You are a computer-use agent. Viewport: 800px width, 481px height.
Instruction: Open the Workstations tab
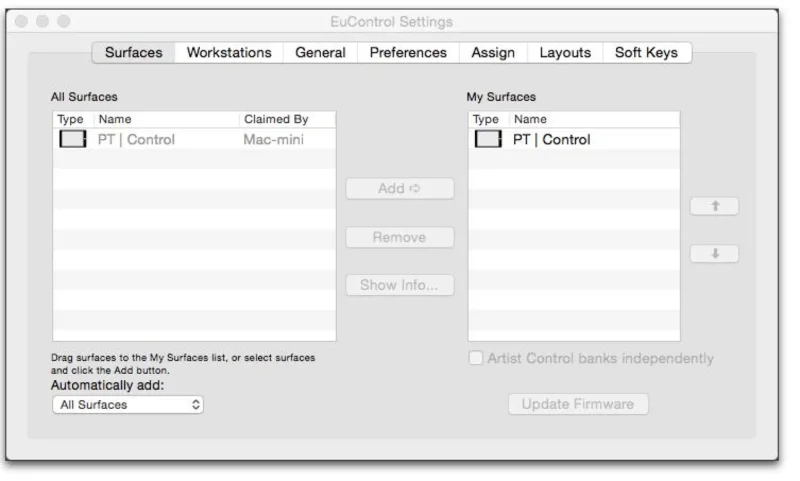(x=229, y=53)
